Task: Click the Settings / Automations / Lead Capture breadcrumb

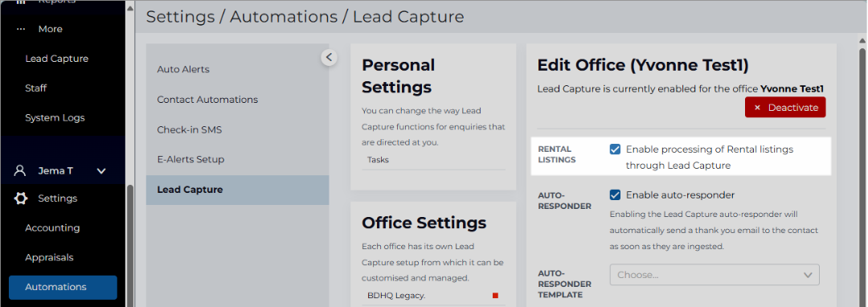Action: point(305,17)
